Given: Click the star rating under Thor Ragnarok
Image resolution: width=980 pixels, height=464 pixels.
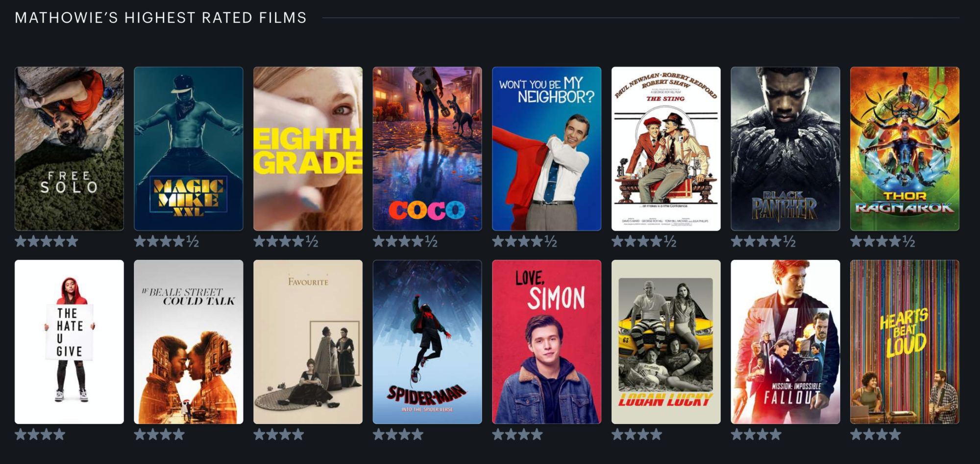Looking at the screenshot, I should (882, 241).
